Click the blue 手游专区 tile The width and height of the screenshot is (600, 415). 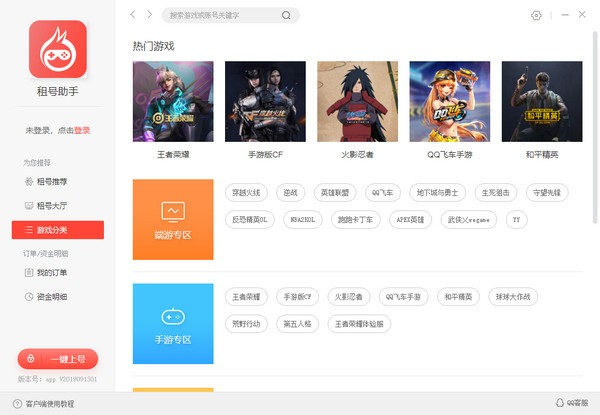click(x=173, y=324)
